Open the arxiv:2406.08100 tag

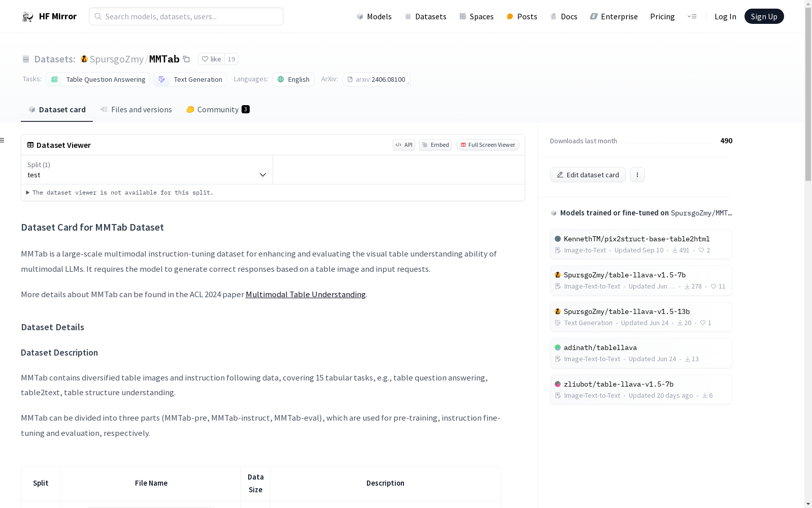coord(376,79)
